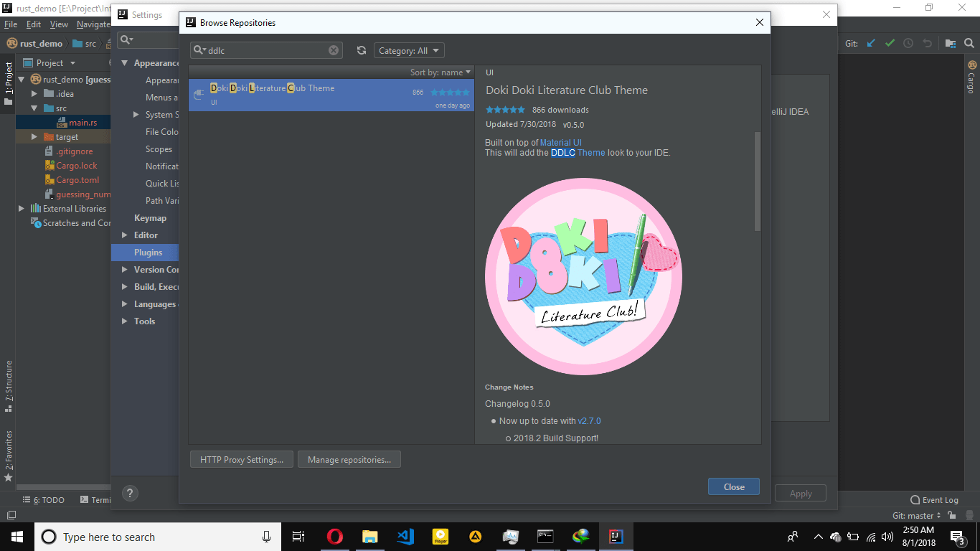Open the File menu
This screenshot has width=980, height=551.
pyautogui.click(x=10, y=24)
